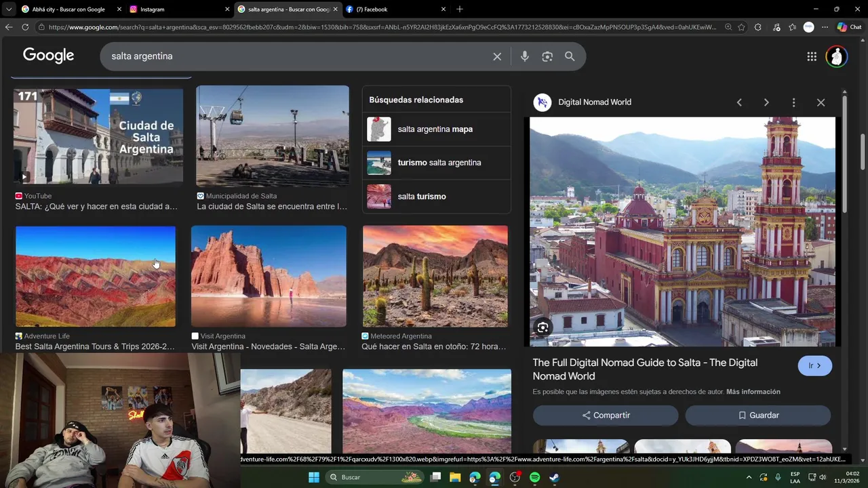Open search by image camera icon
The width and height of the screenshot is (868, 488).
(x=547, y=56)
